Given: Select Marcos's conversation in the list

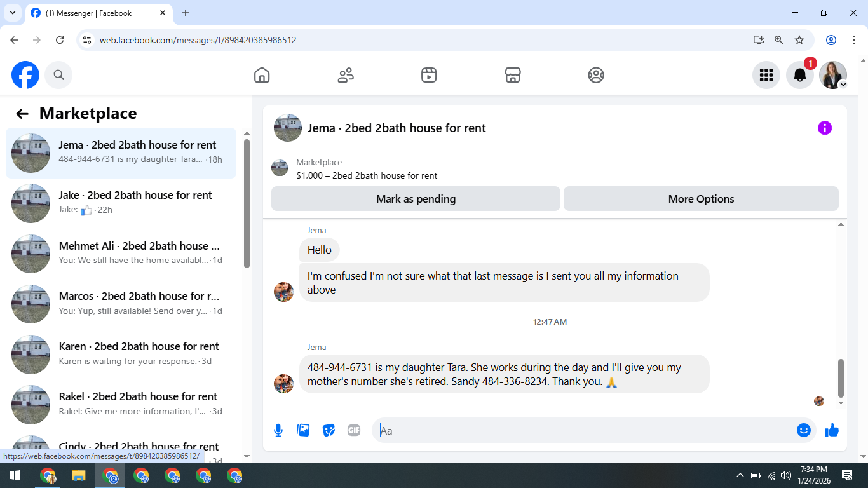Looking at the screenshot, I should [121, 304].
